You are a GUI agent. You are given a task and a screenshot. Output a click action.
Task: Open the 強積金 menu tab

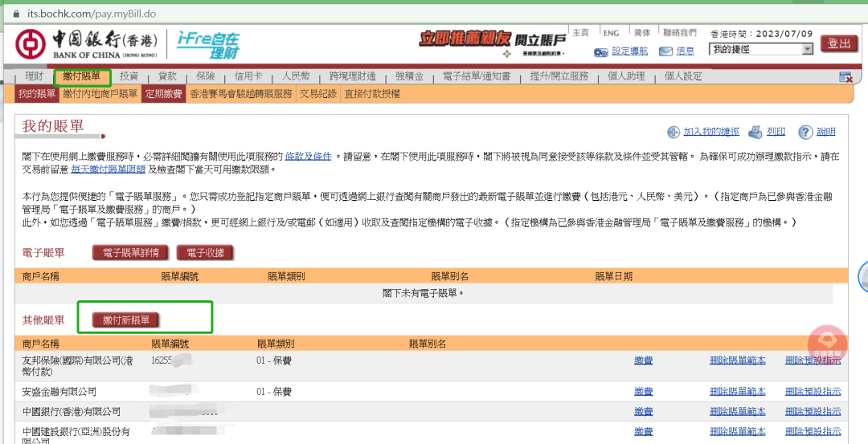click(410, 76)
